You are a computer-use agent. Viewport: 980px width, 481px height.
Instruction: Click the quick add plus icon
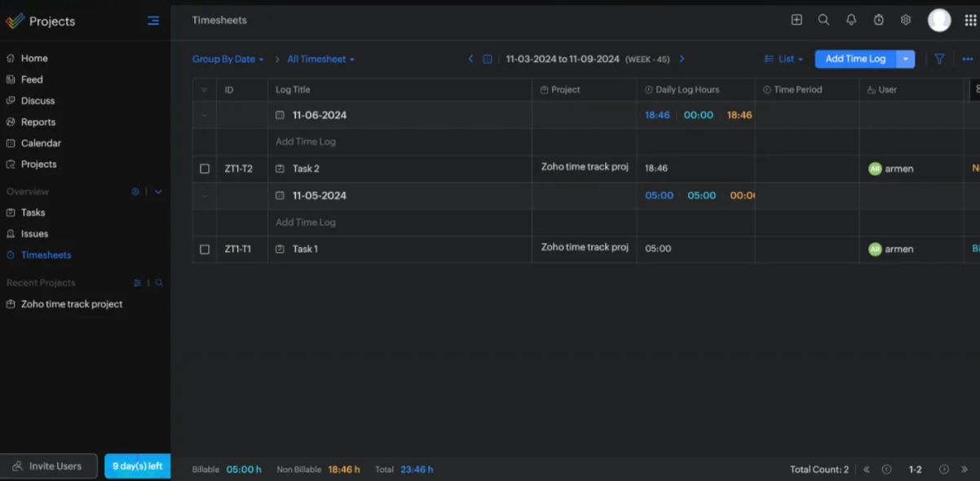pos(797,20)
